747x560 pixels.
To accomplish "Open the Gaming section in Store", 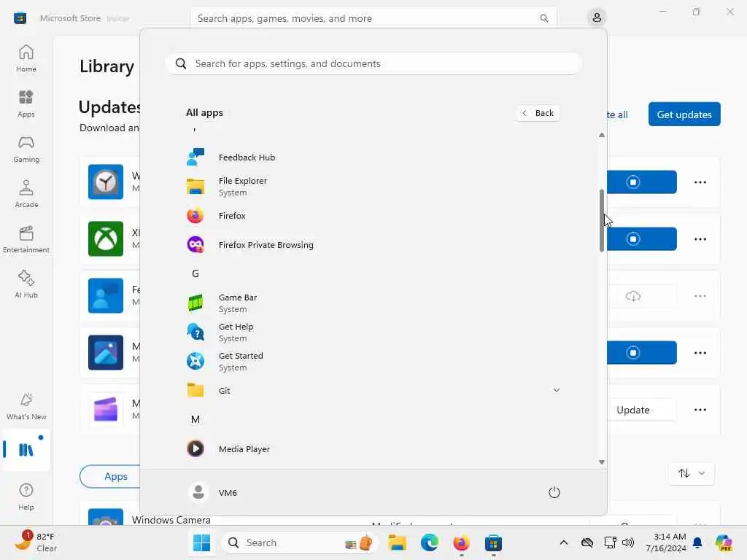I will pyautogui.click(x=26, y=149).
